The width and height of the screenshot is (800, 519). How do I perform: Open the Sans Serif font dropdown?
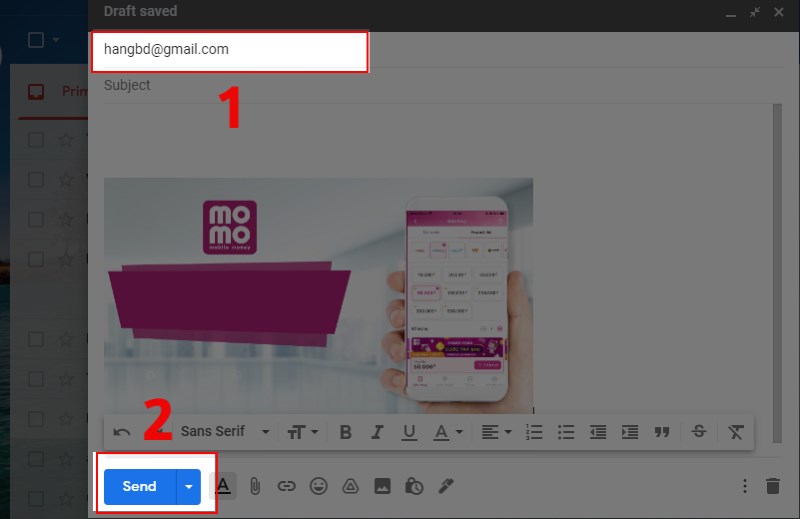[225, 432]
